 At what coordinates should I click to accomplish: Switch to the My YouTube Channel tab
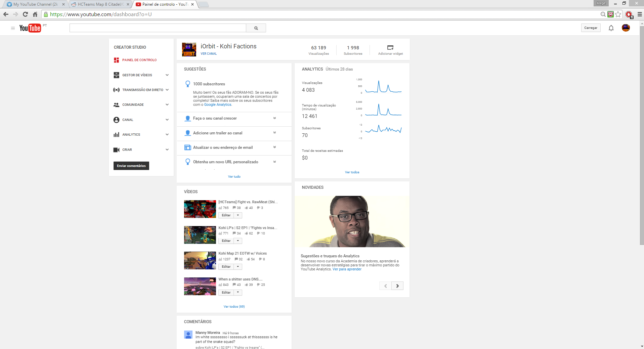tap(35, 4)
